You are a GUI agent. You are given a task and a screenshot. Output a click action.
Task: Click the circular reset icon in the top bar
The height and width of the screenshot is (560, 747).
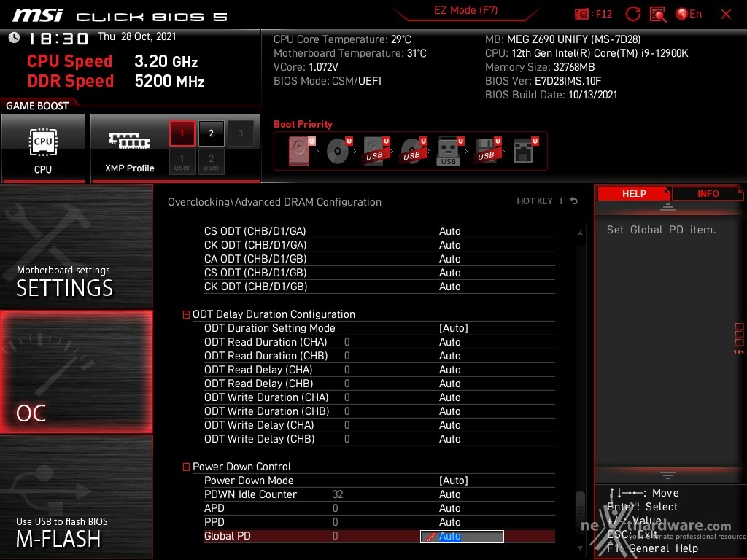(x=632, y=15)
